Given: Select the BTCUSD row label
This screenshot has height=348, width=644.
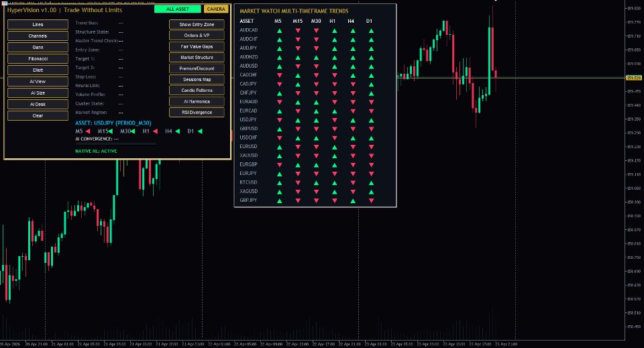Looking at the screenshot, I should pos(248,182).
